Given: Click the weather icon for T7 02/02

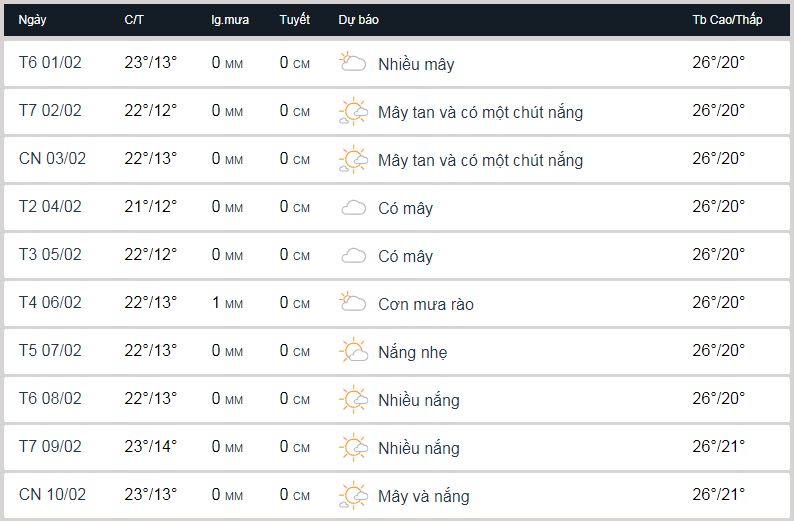Looking at the screenshot, I should [x=353, y=111].
